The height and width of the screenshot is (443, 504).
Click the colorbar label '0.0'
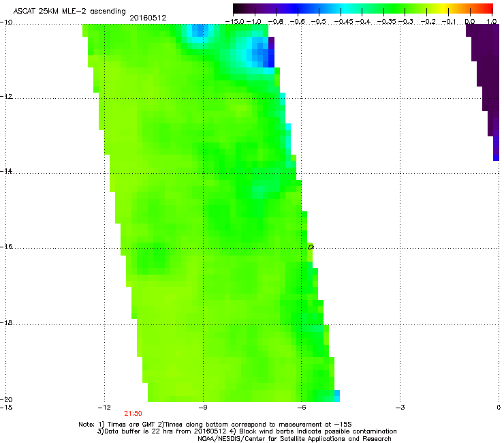tap(470, 22)
